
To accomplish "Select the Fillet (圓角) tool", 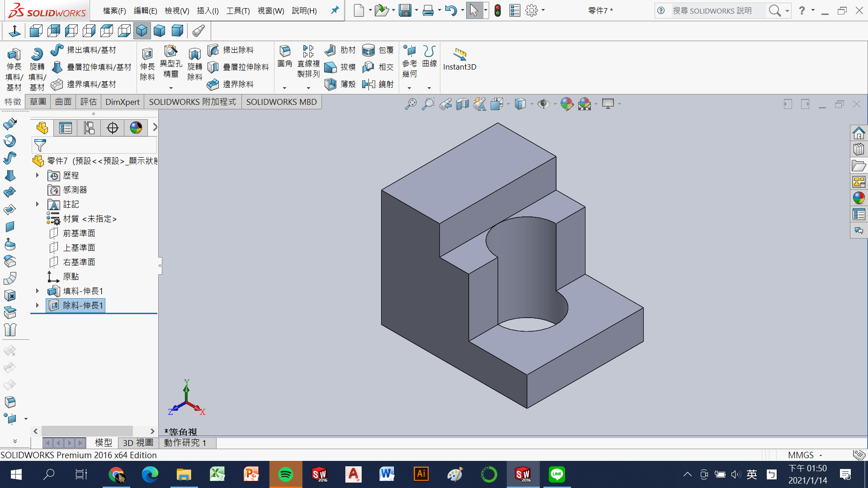I will click(285, 52).
